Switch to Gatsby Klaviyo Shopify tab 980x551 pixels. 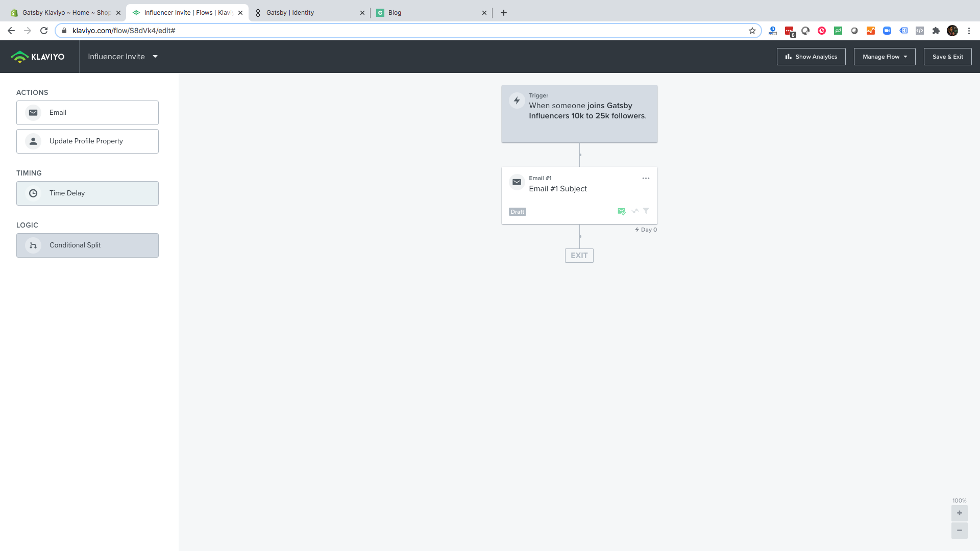(64, 13)
